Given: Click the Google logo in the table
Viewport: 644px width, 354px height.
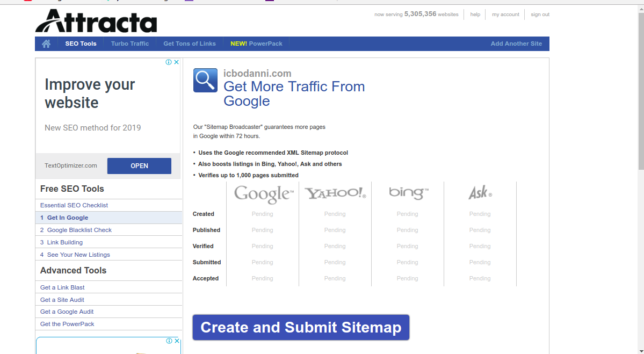Looking at the screenshot, I should 264,194.
